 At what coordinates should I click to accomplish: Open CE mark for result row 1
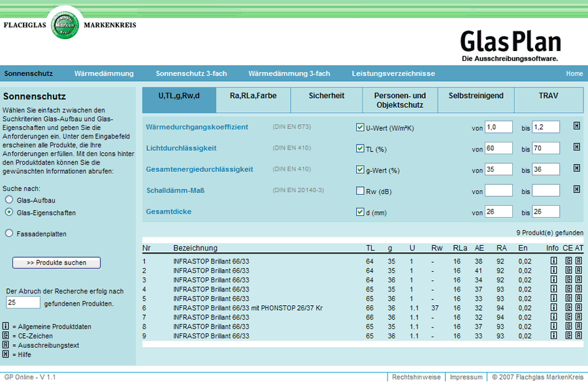pos(569,261)
